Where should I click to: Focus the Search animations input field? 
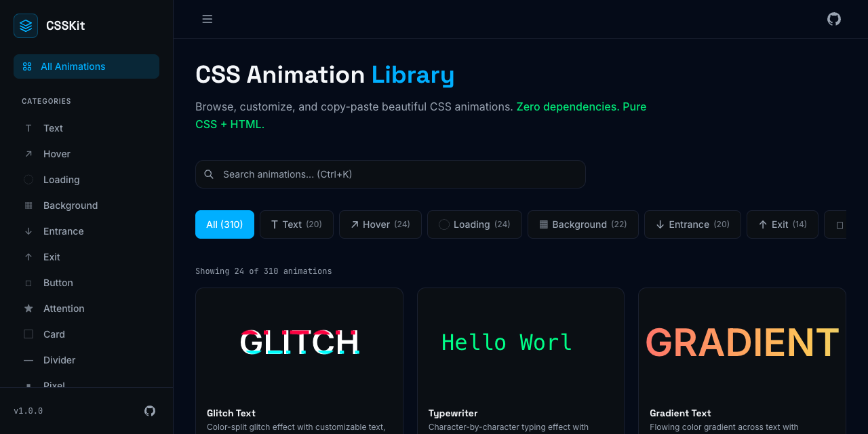point(391,174)
